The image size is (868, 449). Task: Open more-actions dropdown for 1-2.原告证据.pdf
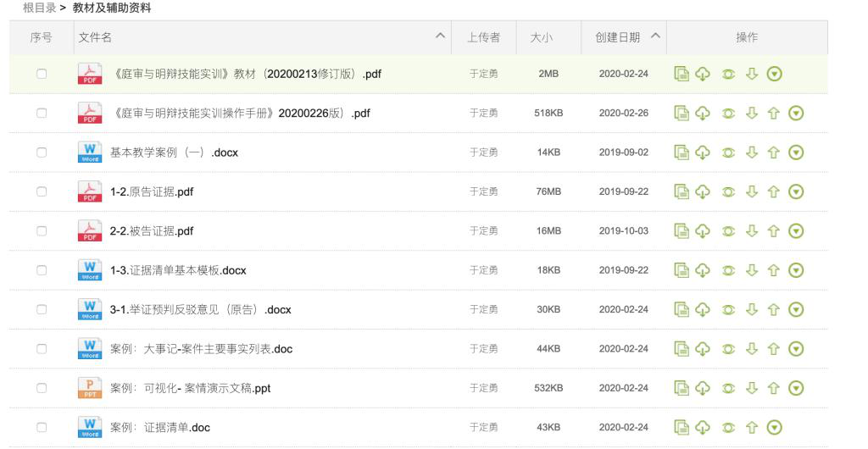(x=795, y=191)
